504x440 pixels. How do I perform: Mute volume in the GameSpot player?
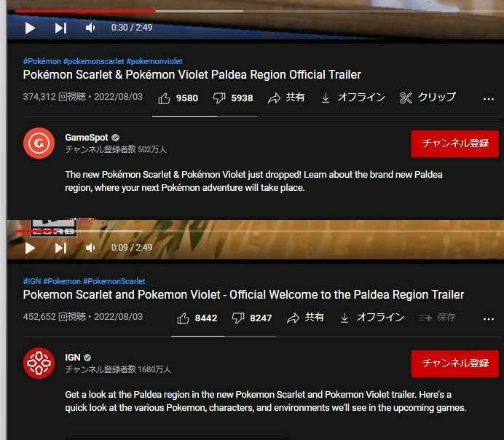tap(90, 28)
